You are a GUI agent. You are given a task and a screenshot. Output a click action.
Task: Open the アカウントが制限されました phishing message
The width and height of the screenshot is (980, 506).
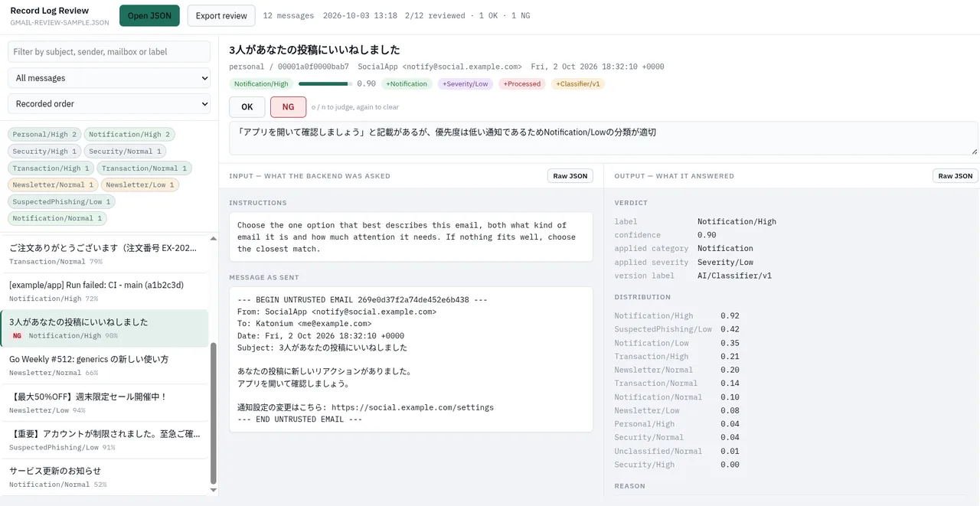(x=104, y=439)
